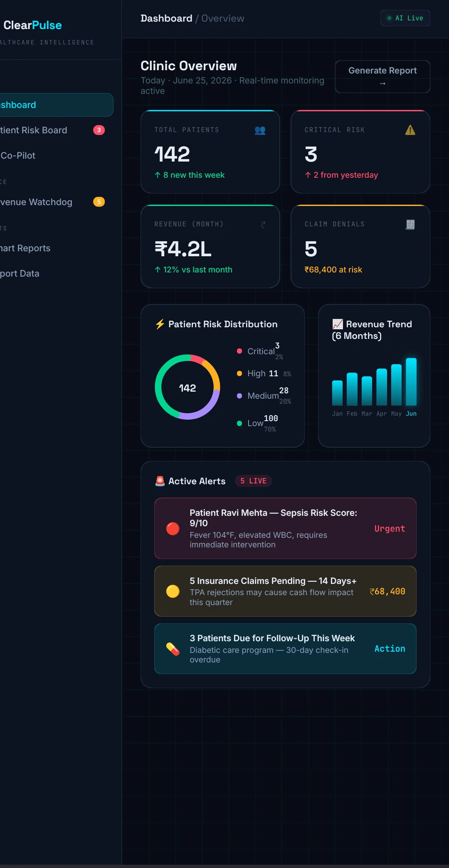Click the Low legend green dot
This screenshot has width=449, height=868.
(x=239, y=423)
